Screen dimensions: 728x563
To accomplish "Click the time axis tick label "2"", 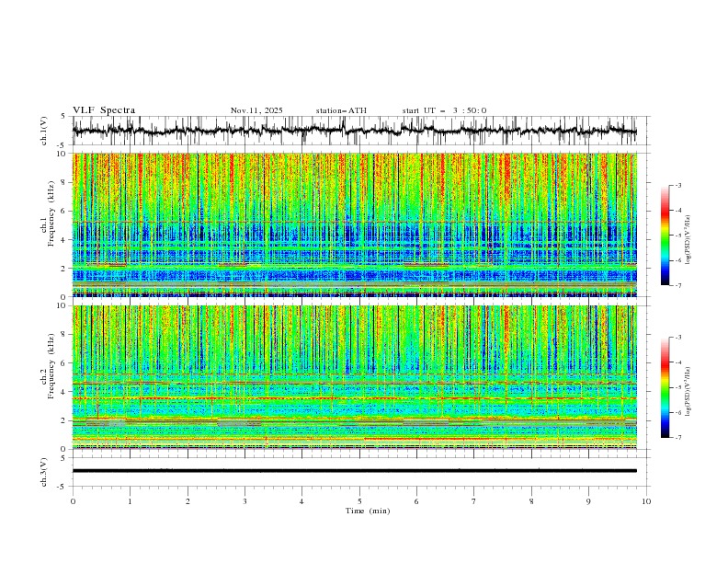I will coord(188,501).
